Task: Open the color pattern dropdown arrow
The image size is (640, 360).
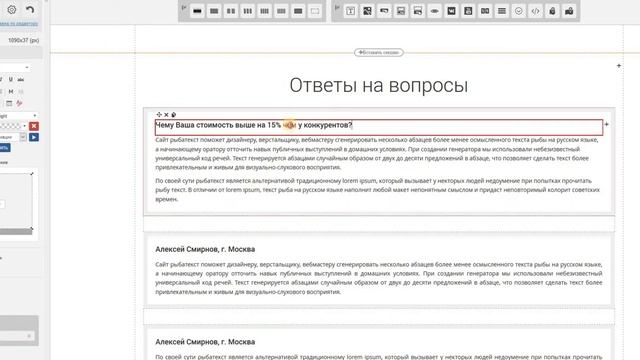Action: (24, 126)
